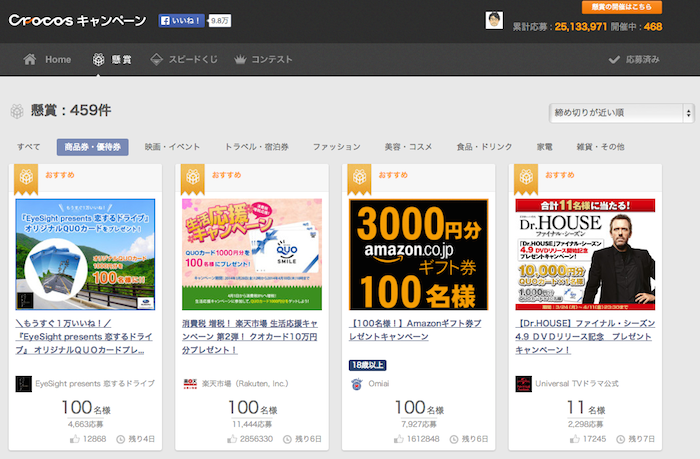Click the Facebook いいね! button

click(182, 21)
